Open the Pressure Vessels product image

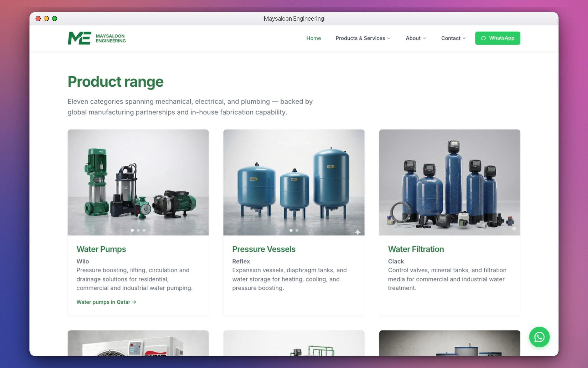294,182
